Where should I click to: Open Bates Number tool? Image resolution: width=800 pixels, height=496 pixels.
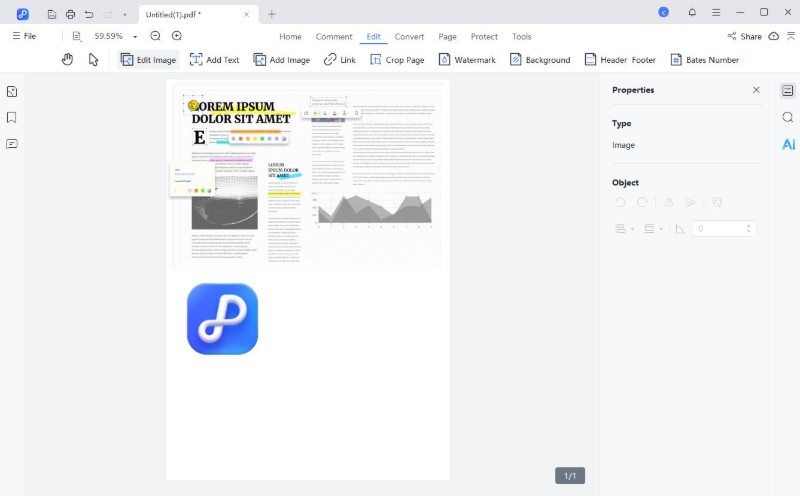(705, 60)
